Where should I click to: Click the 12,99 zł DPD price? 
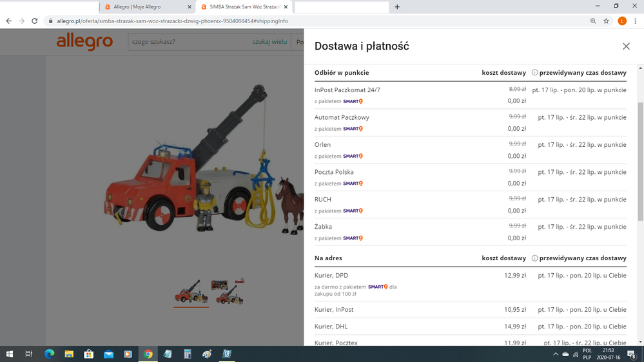(x=515, y=276)
